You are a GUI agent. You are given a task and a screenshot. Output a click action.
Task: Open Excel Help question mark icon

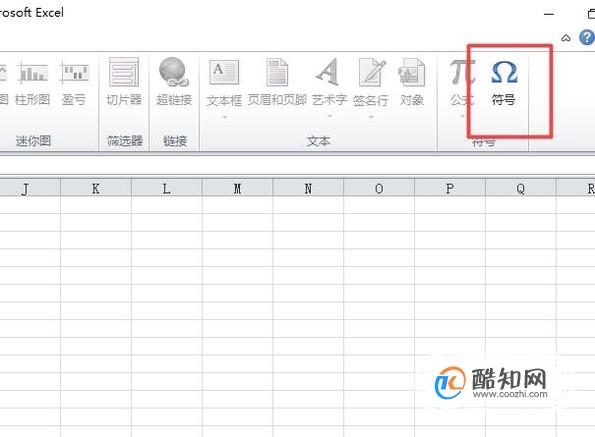pos(587,38)
